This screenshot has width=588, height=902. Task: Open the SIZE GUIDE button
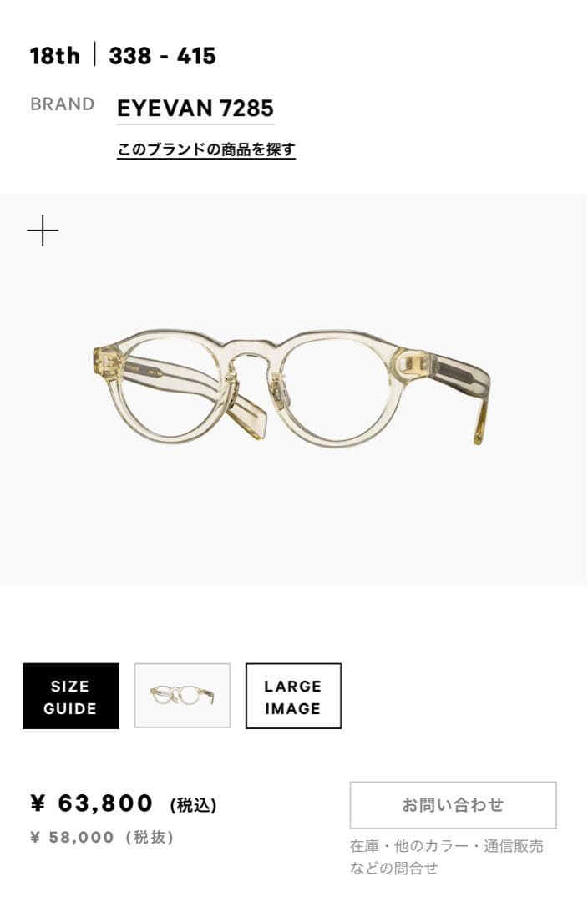pos(71,696)
